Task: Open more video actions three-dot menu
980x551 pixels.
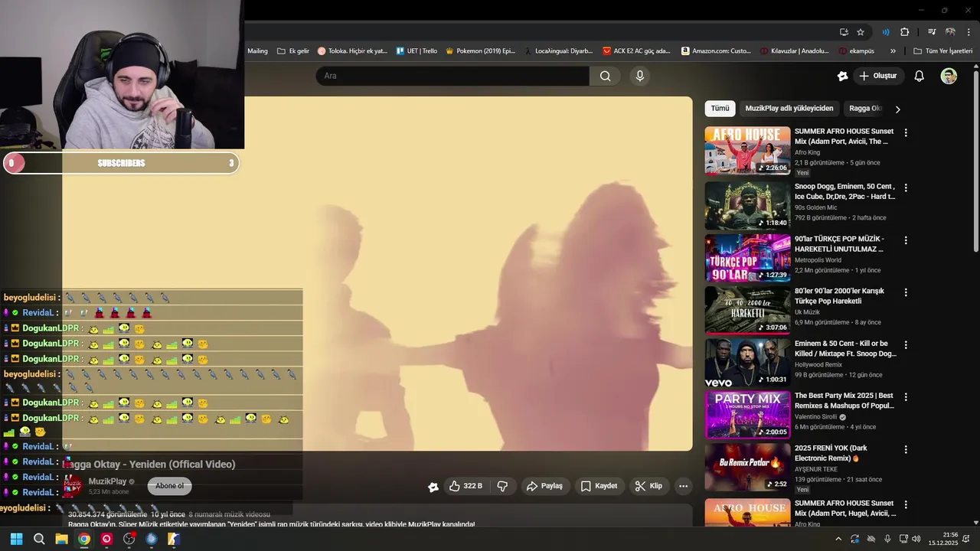Action: [684, 486]
